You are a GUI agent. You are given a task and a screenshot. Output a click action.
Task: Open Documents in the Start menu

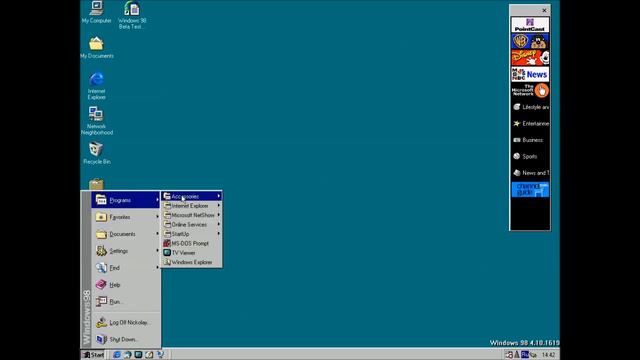[125, 234]
